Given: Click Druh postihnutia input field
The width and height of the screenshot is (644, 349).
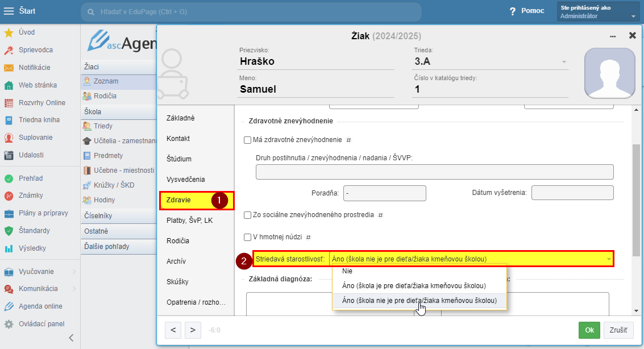Looking at the screenshot, I should tap(434, 172).
